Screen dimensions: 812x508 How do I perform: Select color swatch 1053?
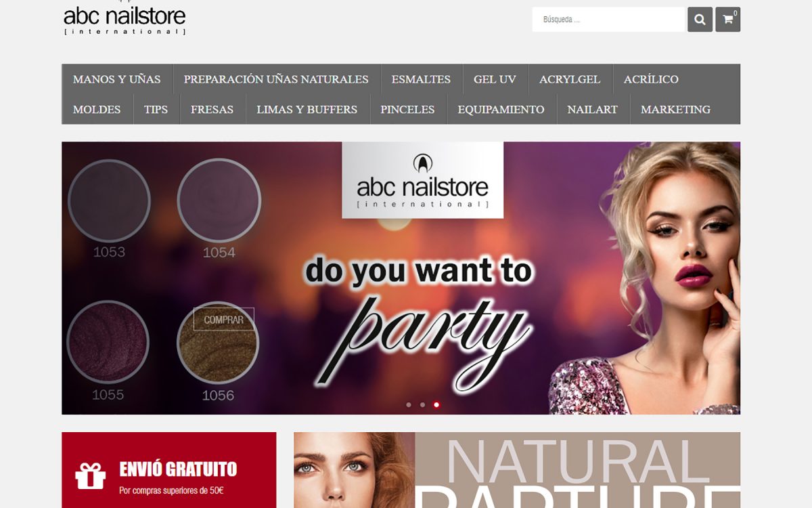(109, 200)
